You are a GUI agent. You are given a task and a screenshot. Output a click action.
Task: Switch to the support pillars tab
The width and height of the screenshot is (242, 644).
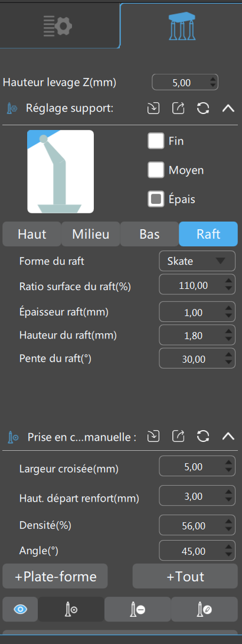(182, 25)
